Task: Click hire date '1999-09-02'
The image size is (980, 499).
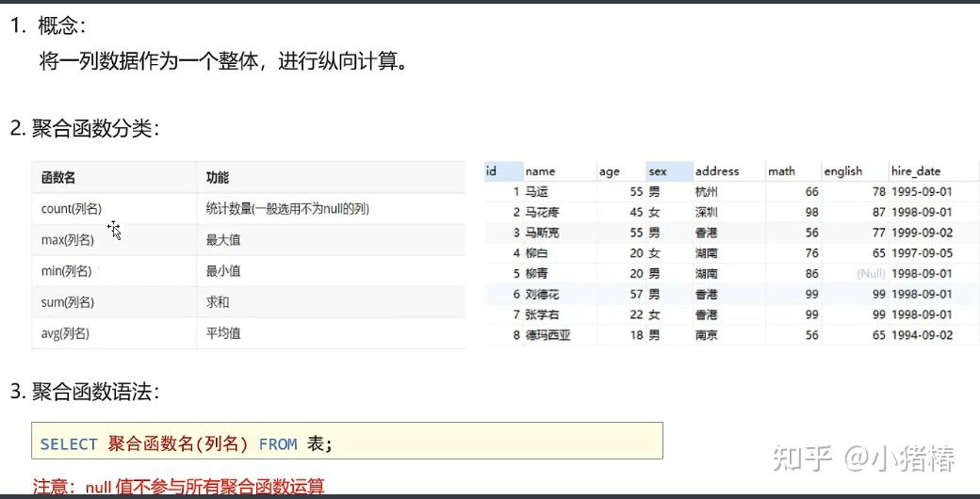Action: click(x=923, y=233)
